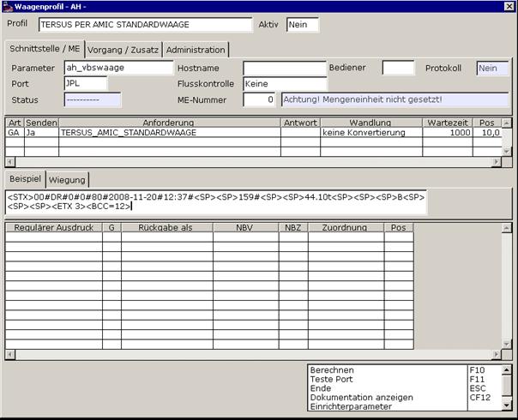The height and width of the screenshot is (420, 518).
Task: Click the function list's down scroll arrow
Action: [507, 405]
